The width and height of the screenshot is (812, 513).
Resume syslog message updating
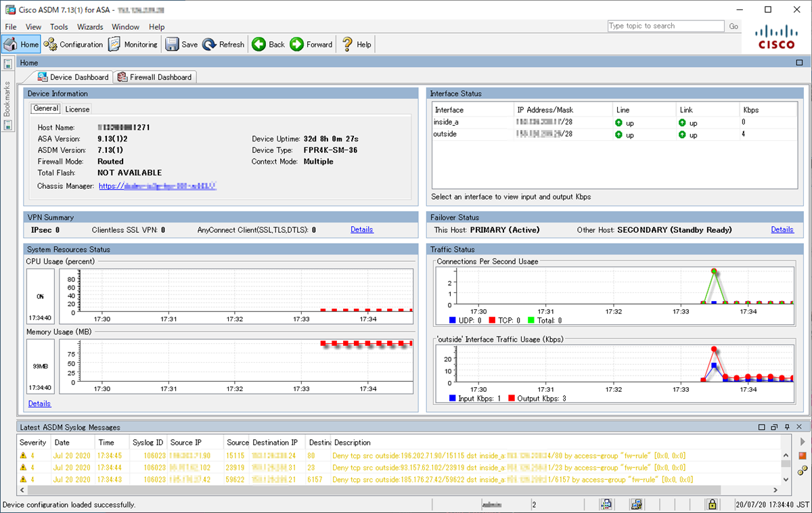point(803,443)
